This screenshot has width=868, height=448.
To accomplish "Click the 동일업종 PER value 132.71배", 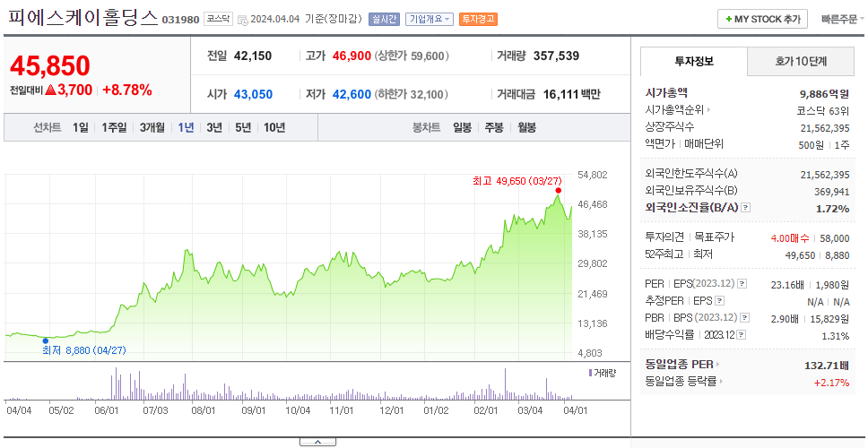I will click(827, 366).
